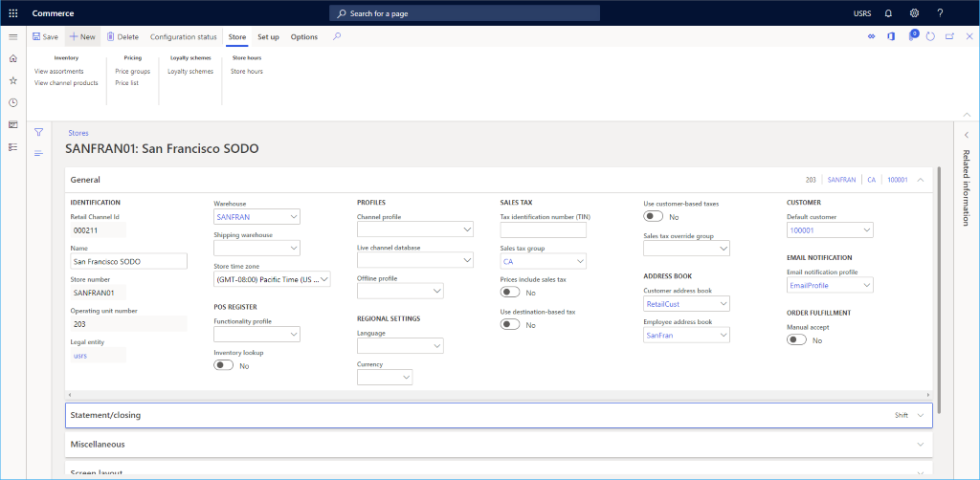Enable the Manual accept toggle
The width and height of the screenshot is (980, 480).
pos(797,339)
